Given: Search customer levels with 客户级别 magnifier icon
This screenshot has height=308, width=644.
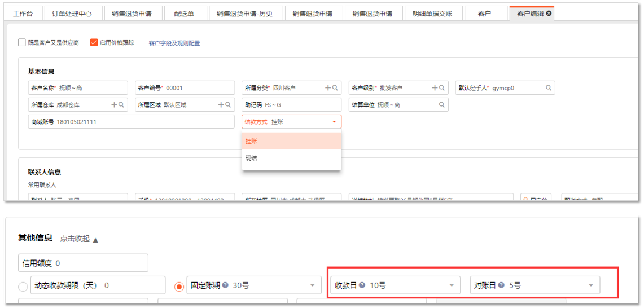Looking at the screenshot, I should [442, 88].
